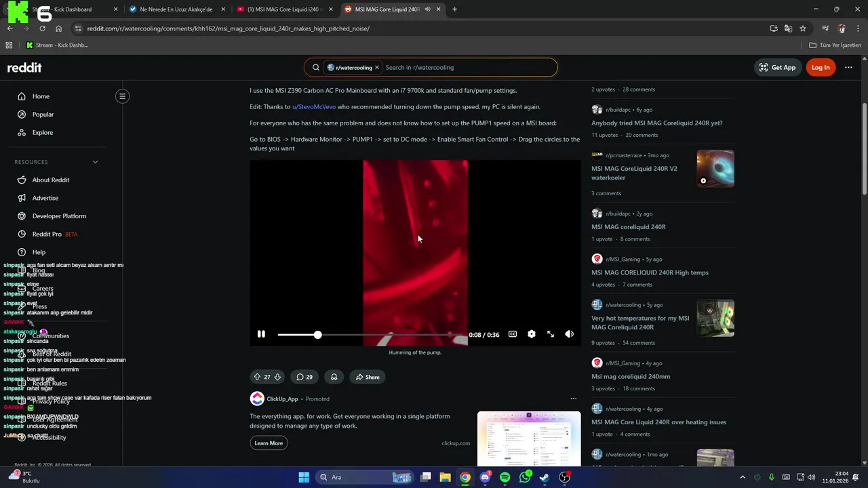Bookmark this page with the star icon
The height and width of the screenshot is (488, 868).
tap(803, 28)
